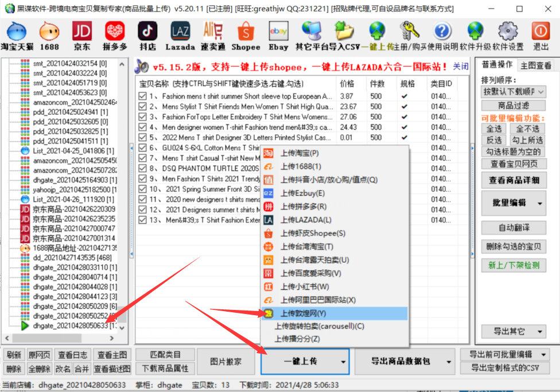This screenshot has width=560, height=392.
Task: Close the banner via 关闭 link
Action: [460, 67]
